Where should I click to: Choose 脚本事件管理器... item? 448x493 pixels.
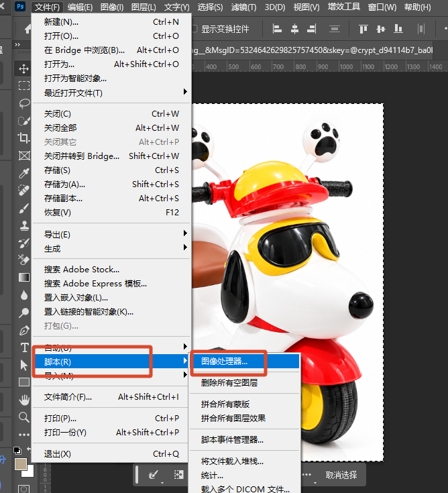tap(245, 439)
